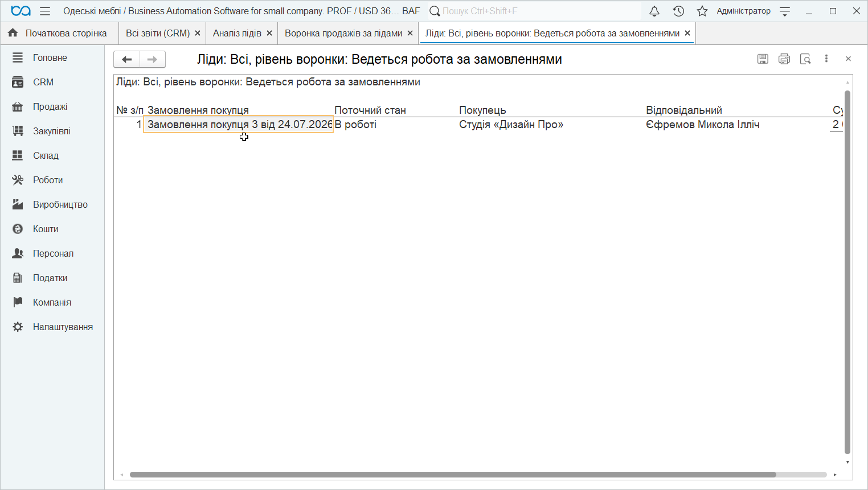Print the report with printer icon
The image size is (868, 490).
click(784, 59)
